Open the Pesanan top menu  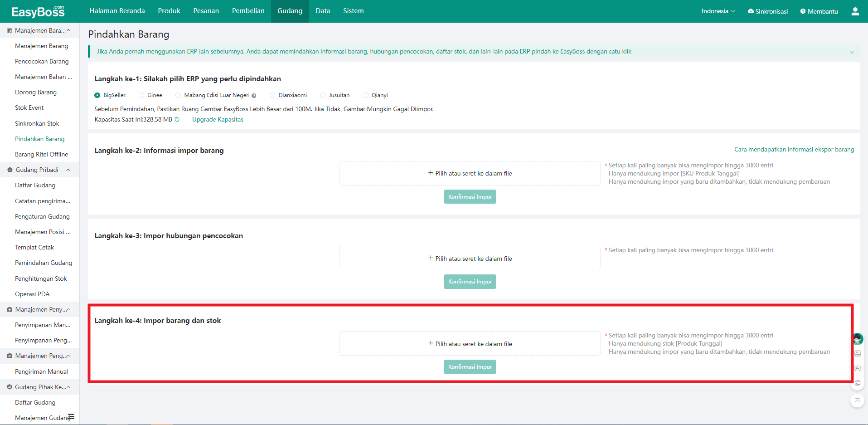point(206,11)
